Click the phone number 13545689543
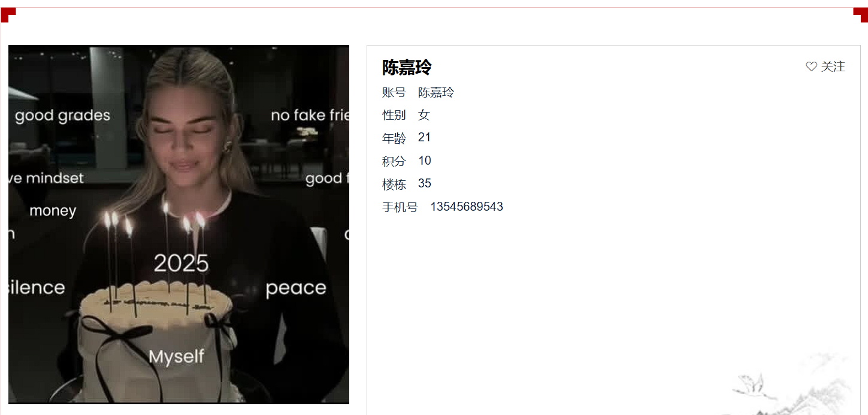Image resolution: width=868 pixels, height=415 pixels. [x=467, y=207]
